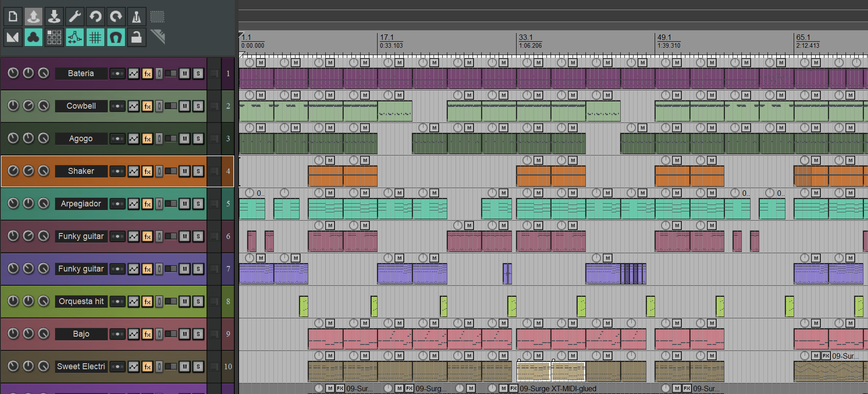
Task: Mute first Bateria item via M button
Action: click(x=261, y=62)
